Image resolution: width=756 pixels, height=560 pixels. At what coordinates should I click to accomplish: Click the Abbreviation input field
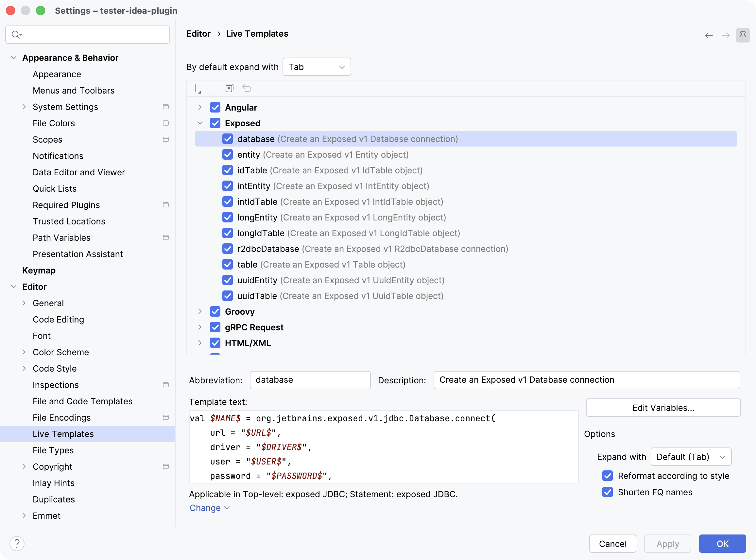pos(310,380)
